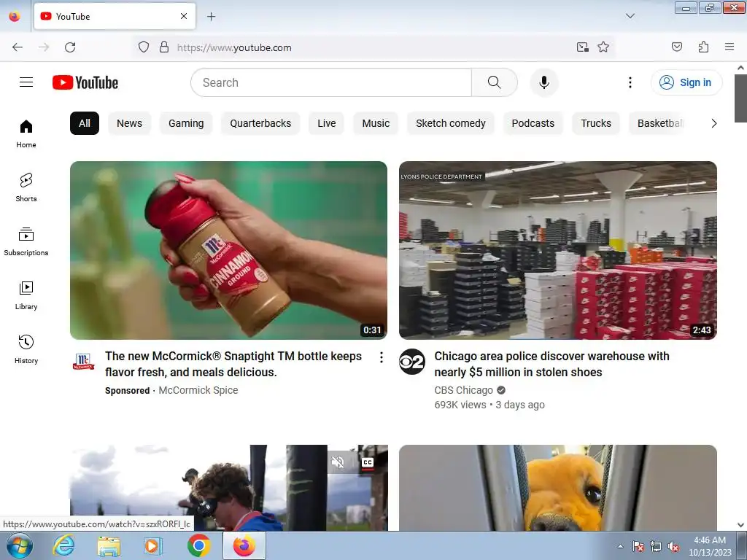Image resolution: width=747 pixels, height=560 pixels.
Task: Click the page vertical scrollbar thumb
Action: pyautogui.click(x=740, y=98)
